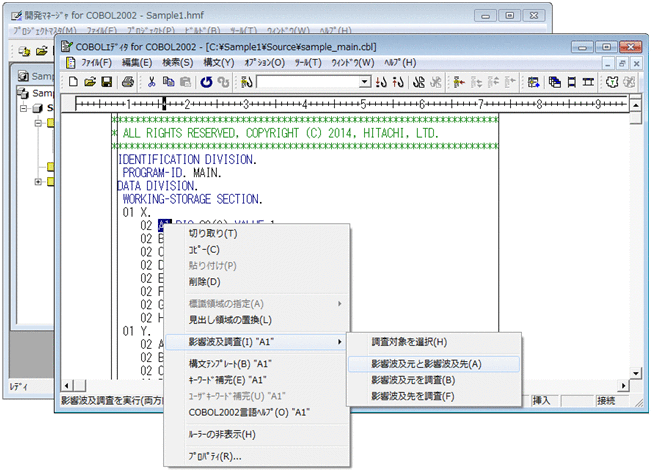Click the COBOL editor title bar icon
The height and width of the screenshot is (473, 652).
67,46
